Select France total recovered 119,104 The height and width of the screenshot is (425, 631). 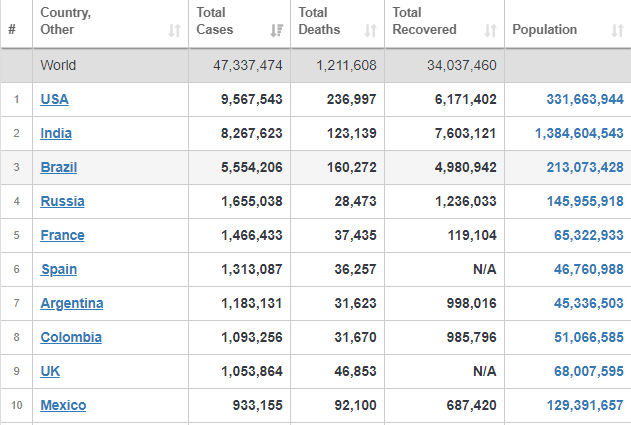[x=472, y=235]
